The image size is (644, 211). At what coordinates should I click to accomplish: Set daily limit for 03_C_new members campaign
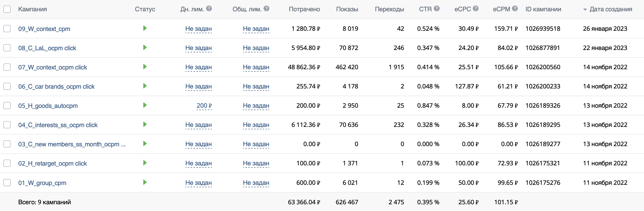coord(198,144)
